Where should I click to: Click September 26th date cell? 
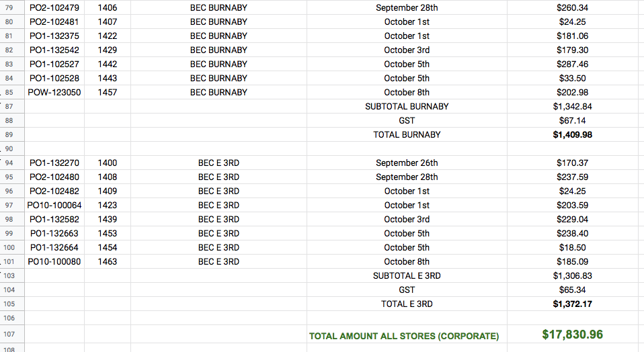coord(407,163)
